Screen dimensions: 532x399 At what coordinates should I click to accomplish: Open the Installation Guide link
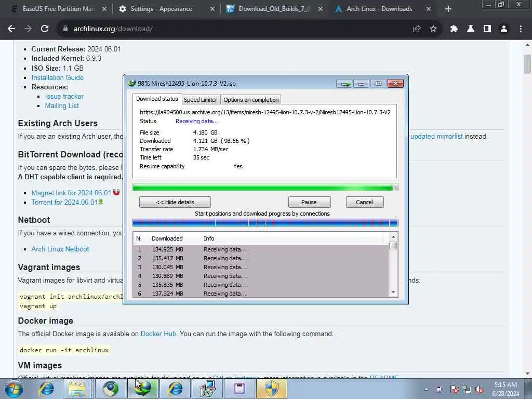(57, 77)
